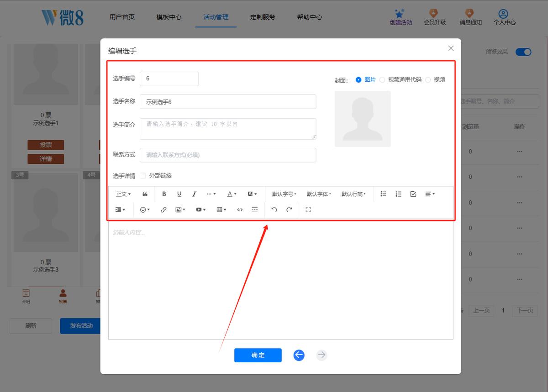Click the 发布活动 button

[x=81, y=326]
